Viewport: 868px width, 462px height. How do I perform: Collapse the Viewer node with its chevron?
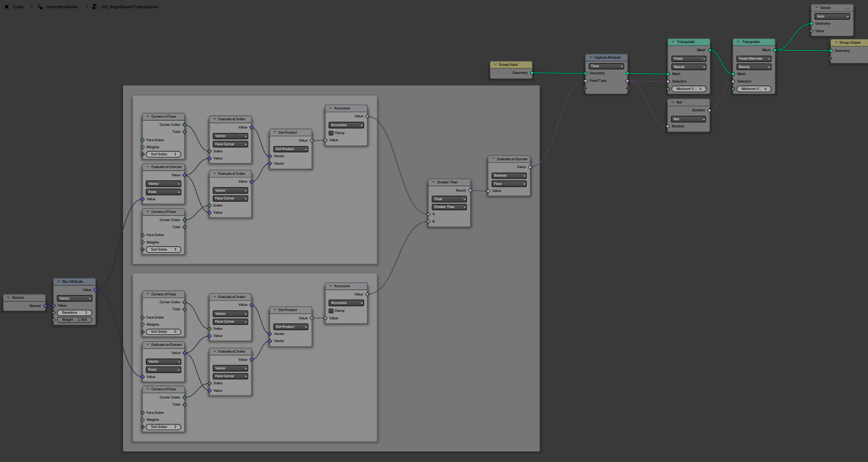pyautogui.click(x=816, y=8)
